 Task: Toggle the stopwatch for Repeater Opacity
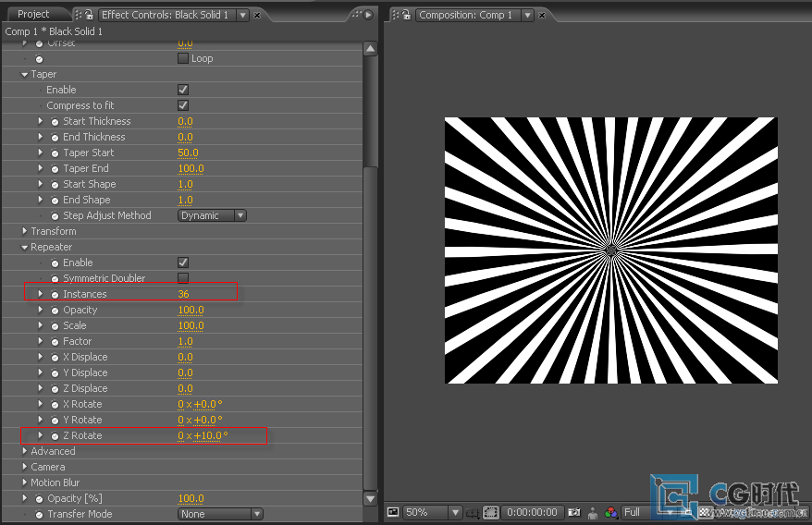point(55,311)
